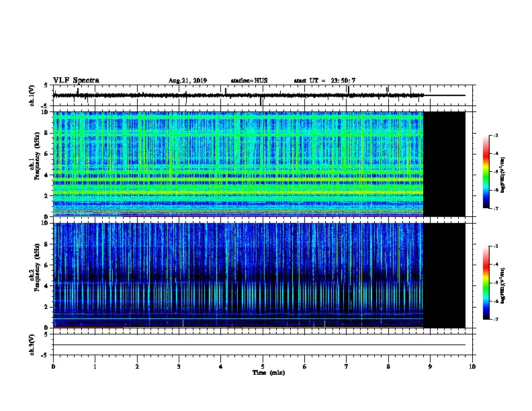Click the black no-data region in ch.2 spectrogram
This screenshot has height=411, width=532.
(x=444, y=275)
